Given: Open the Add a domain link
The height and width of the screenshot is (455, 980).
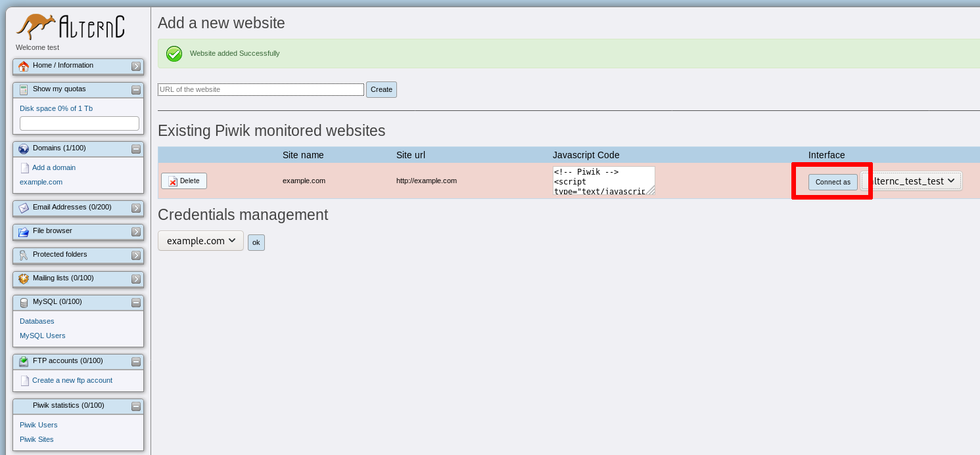Looking at the screenshot, I should [x=54, y=168].
